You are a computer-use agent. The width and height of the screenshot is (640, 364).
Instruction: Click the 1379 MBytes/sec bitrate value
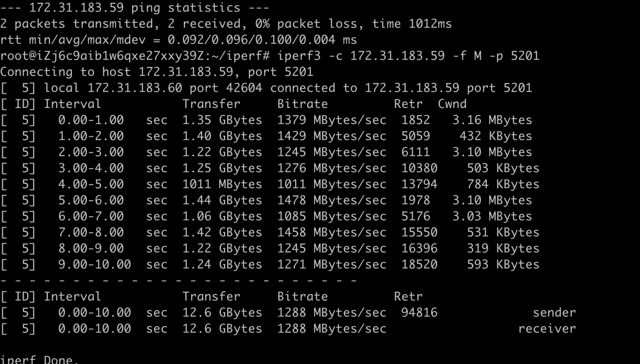(x=332, y=120)
